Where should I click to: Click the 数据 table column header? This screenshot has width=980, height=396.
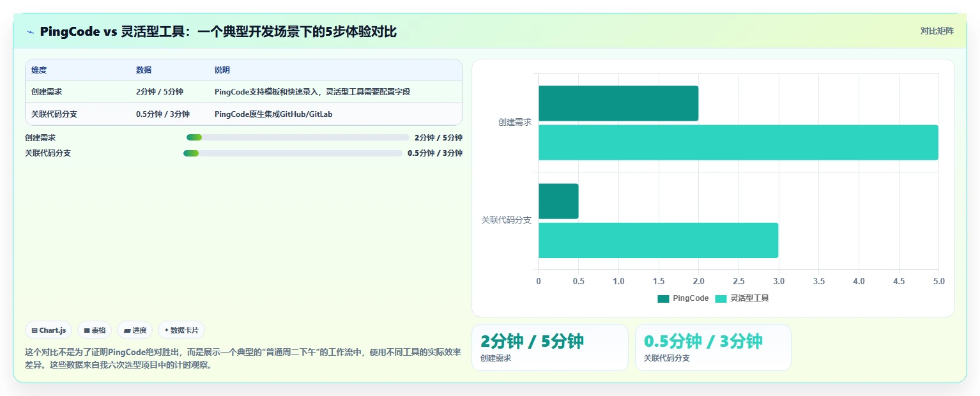[144, 70]
